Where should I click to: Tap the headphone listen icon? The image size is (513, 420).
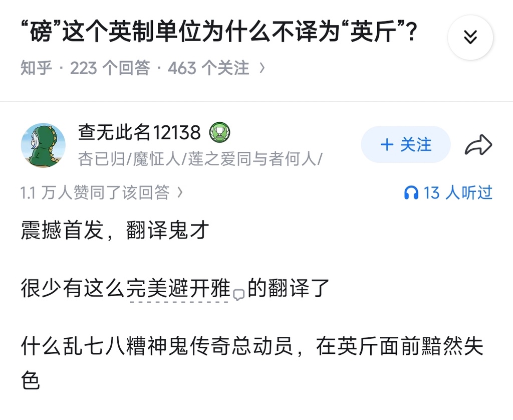click(411, 193)
